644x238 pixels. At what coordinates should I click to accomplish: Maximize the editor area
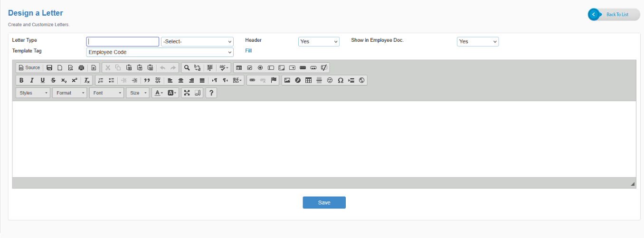187,93
